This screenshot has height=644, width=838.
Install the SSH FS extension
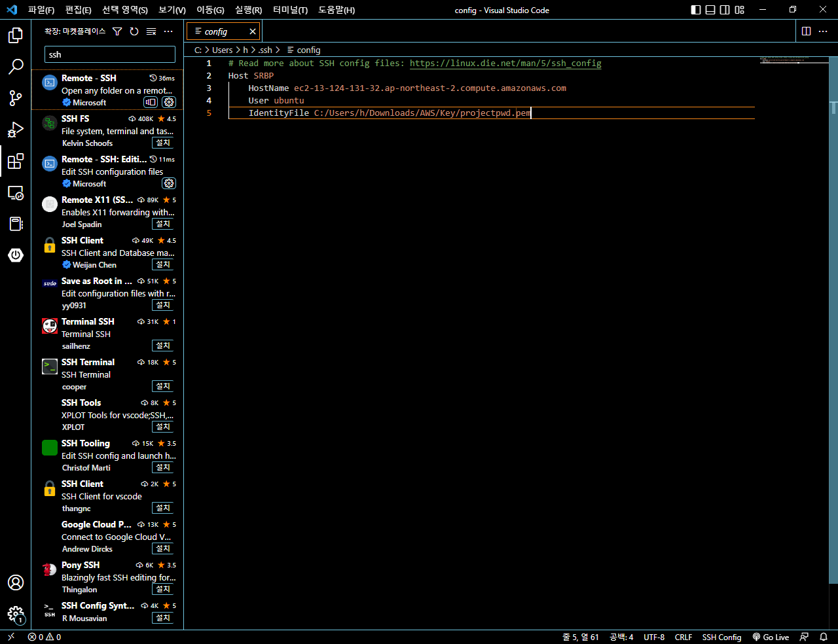(163, 143)
